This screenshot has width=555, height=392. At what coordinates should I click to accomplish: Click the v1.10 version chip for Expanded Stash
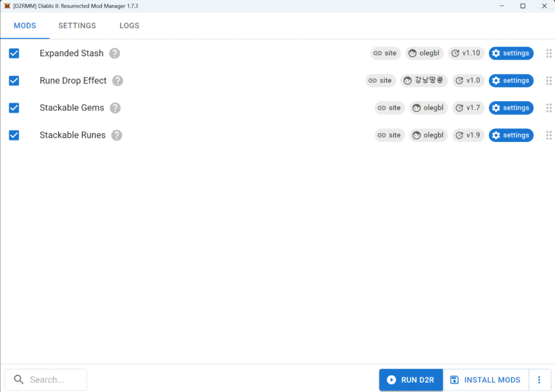(x=466, y=54)
